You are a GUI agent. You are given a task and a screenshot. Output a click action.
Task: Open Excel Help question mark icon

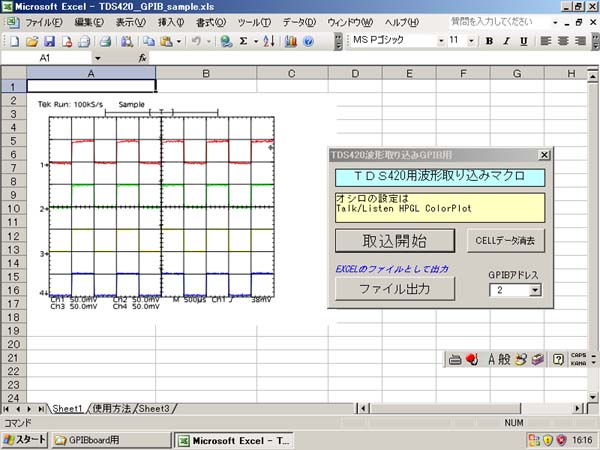point(308,41)
